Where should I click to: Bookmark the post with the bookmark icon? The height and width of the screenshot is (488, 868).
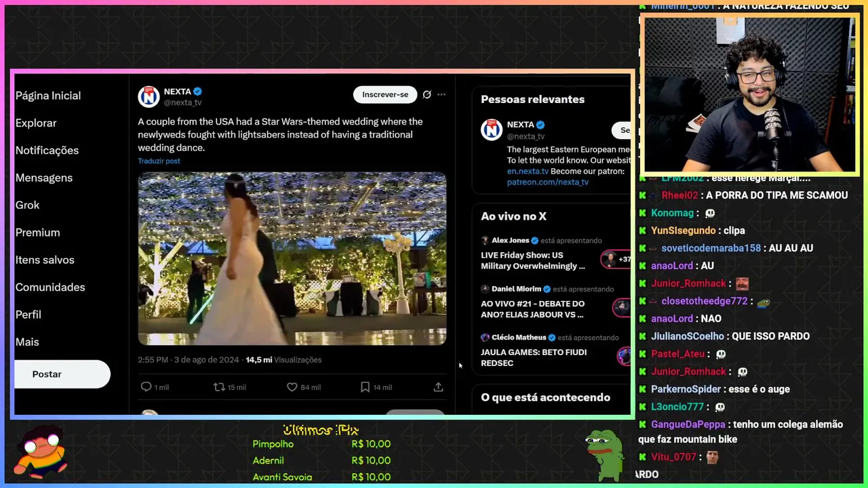[x=365, y=387]
